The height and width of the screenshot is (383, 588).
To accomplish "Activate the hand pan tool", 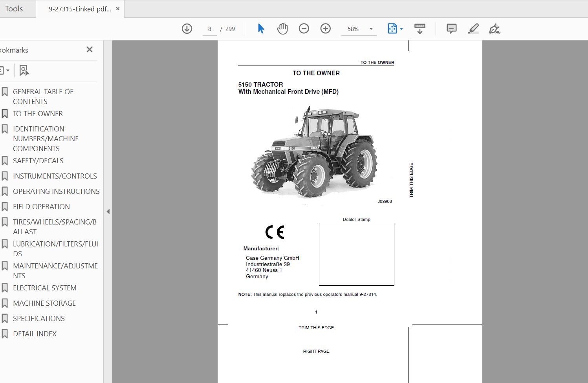I will pyautogui.click(x=282, y=29).
